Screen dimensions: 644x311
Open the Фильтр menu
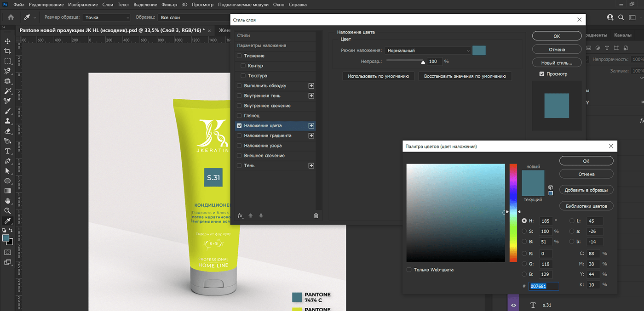coord(170,5)
